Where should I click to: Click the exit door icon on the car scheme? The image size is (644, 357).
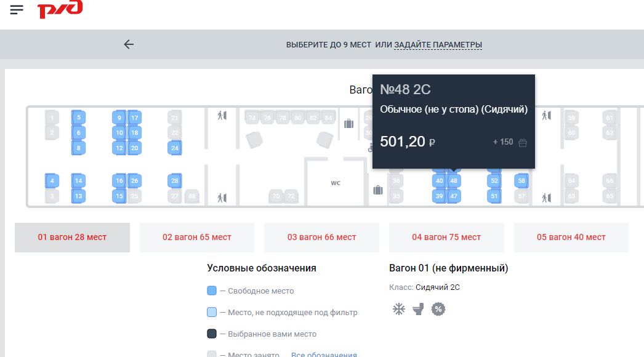222,115
